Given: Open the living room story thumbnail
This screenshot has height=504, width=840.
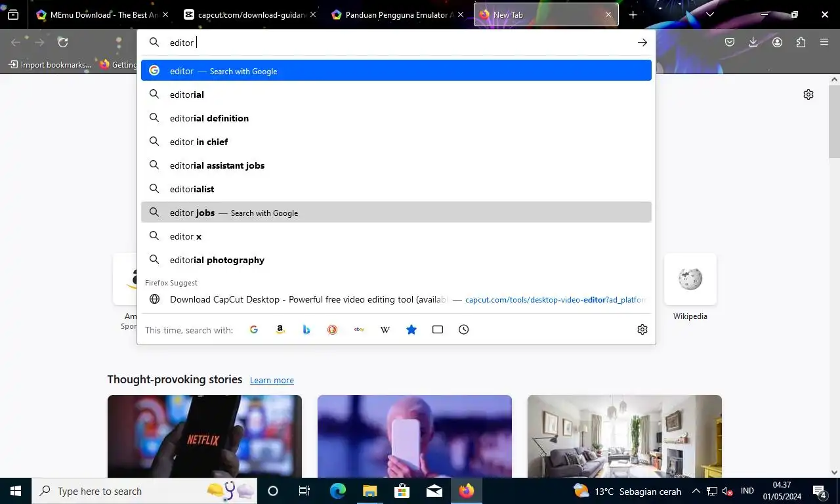Looking at the screenshot, I should pyautogui.click(x=625, y=436).
